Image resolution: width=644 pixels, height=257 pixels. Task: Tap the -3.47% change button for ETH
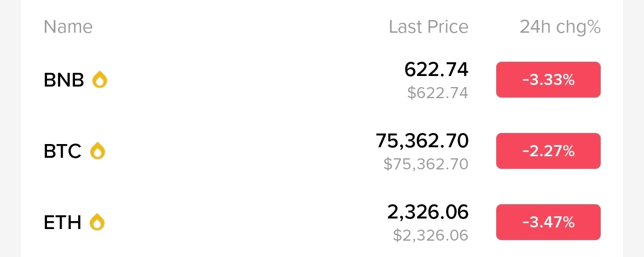(x=548, y=222)
